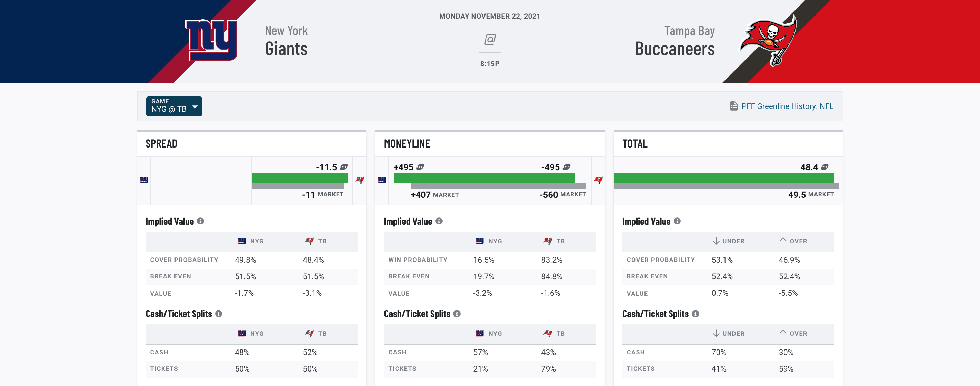Click the 8:15P kickoff time
Screen dimensions: 980x386
pyautogui.click(x=490, y=63)
